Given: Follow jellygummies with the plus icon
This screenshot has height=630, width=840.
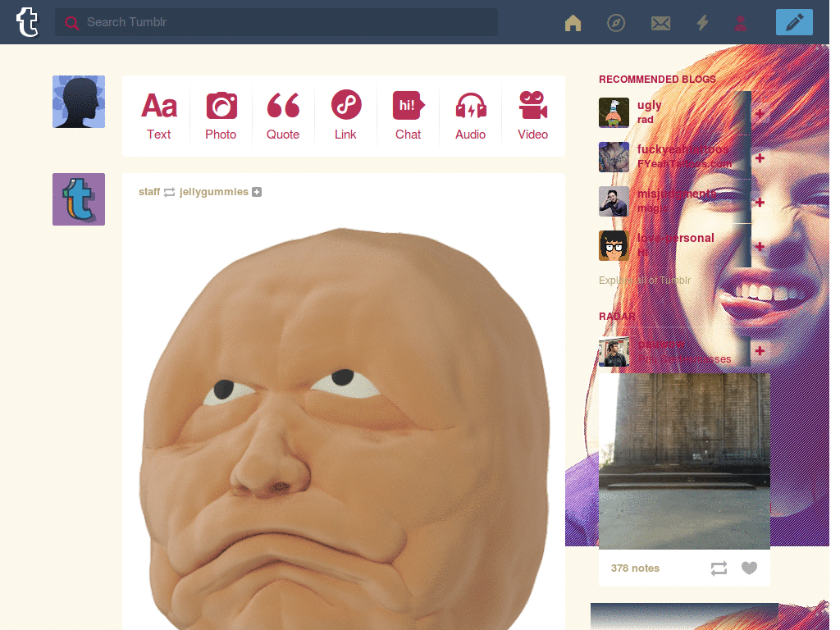Looking at the screenshot, I should click(x=257, y=192).
